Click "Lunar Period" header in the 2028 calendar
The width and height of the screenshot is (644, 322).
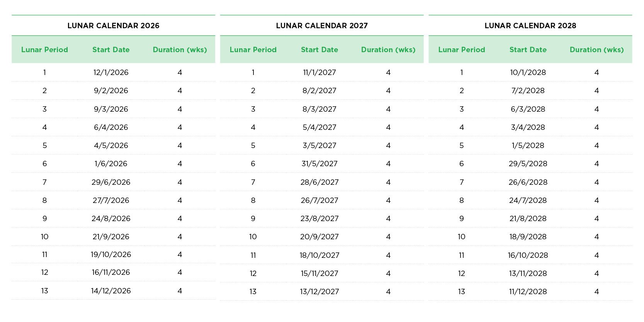462,49
